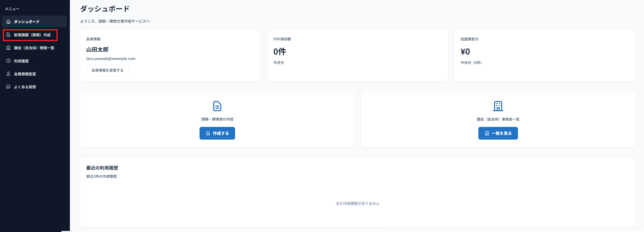
Task: Go to 議会（自治体）情報一覧 in sidebar
Action: click(34, 48)
